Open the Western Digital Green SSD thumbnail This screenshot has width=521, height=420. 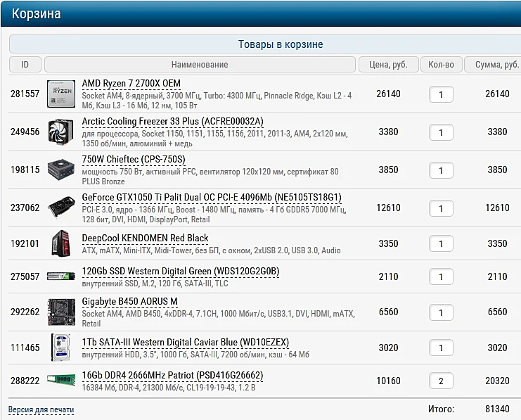click(61, 276)
